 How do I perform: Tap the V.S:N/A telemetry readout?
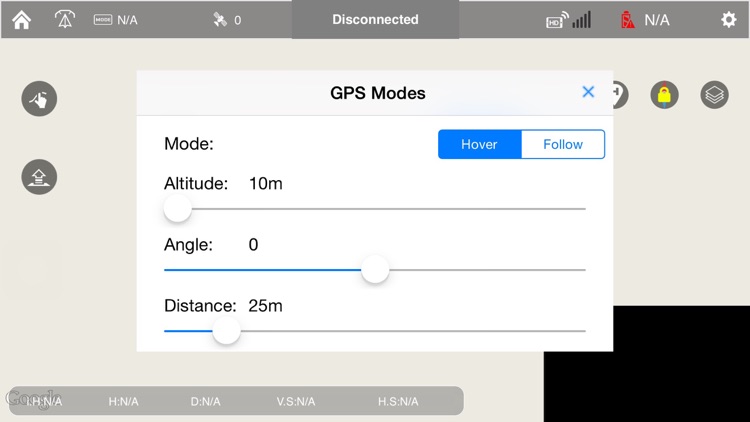coord(296,401)
